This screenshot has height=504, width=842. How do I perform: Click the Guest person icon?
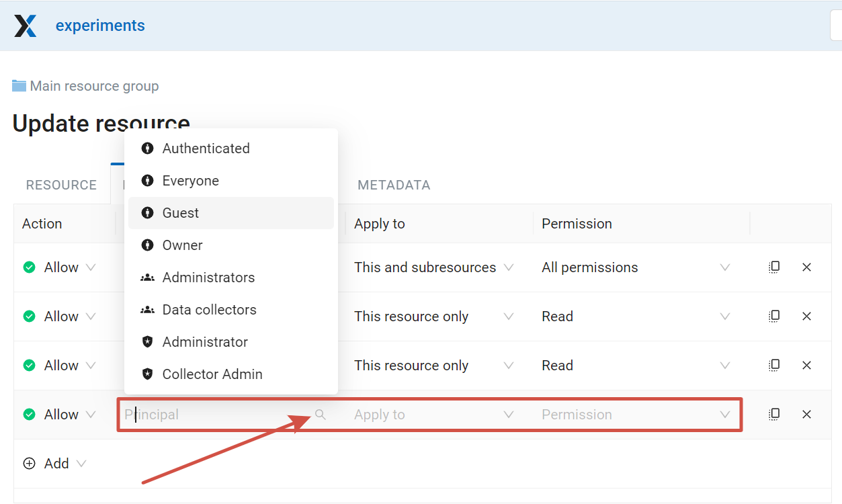pos(147,213)
